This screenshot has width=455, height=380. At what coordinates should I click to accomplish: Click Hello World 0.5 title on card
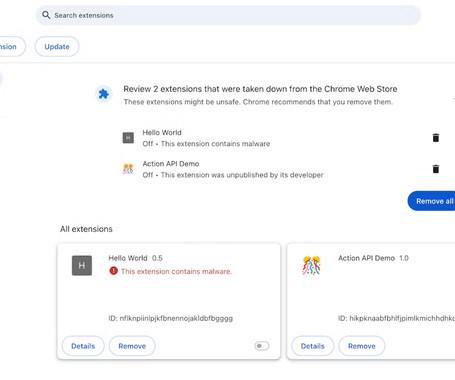[135, 258]
